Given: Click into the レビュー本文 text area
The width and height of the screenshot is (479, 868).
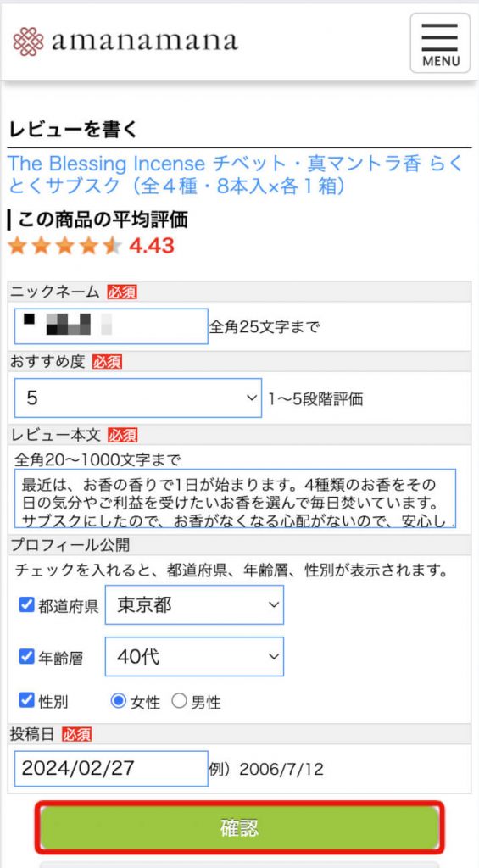Looking at the screenshot, I should pos(236,498).
